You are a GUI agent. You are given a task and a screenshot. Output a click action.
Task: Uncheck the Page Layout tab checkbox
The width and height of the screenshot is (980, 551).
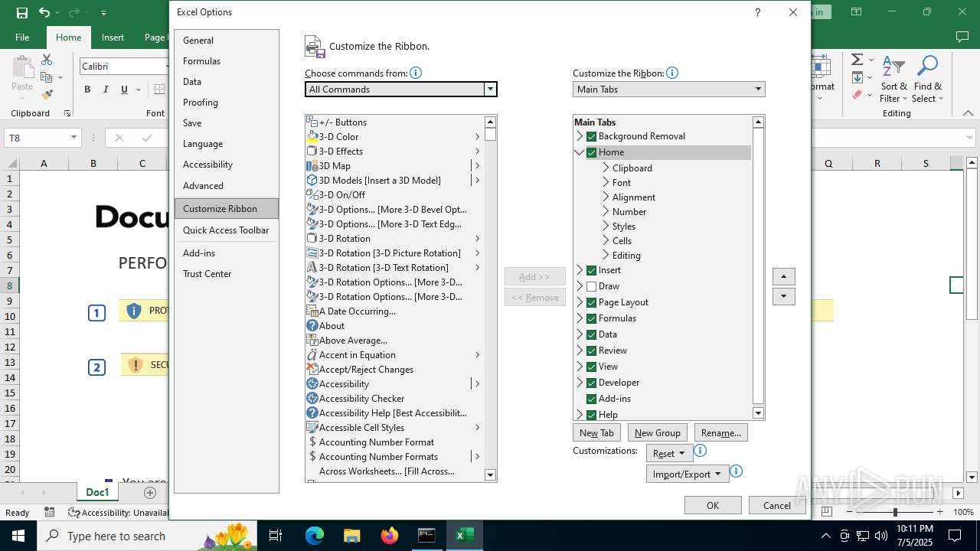pyautogui.click(x=591, y=302)
